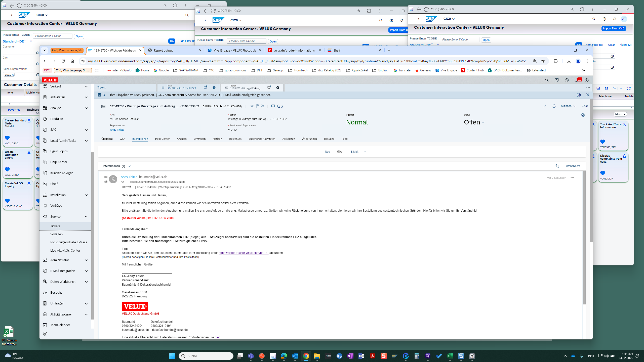Open the order-tracker.velux.com link

point(243,253)
